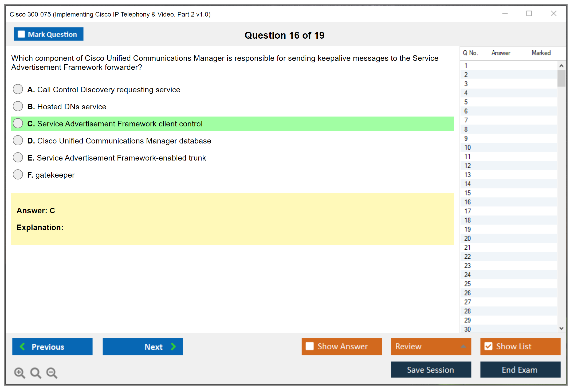Toggle the Mark Question checkbox
The width and height of the screenshot is (574, 392).
coord(21,34)
